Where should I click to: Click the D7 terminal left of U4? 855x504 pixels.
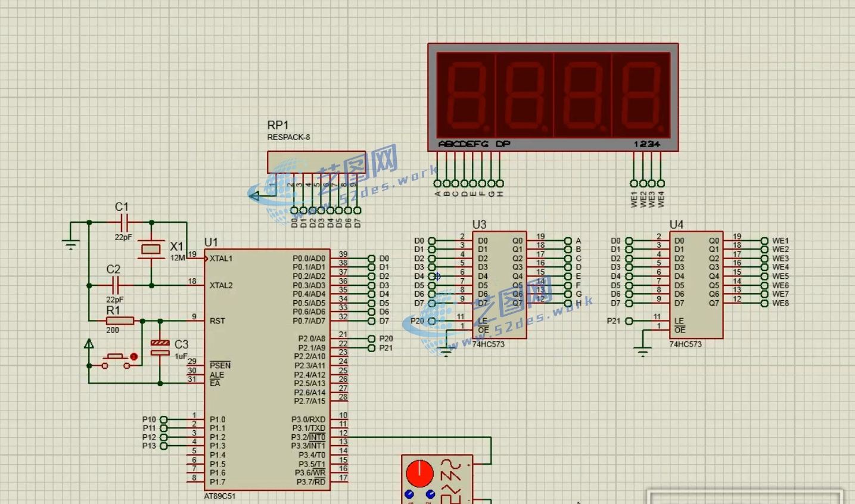[629, 303]
